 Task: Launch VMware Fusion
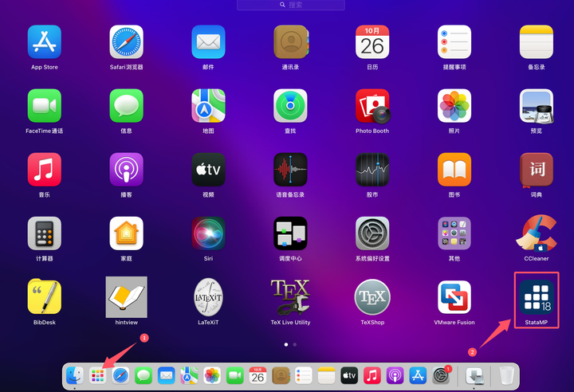click(454, 297)
